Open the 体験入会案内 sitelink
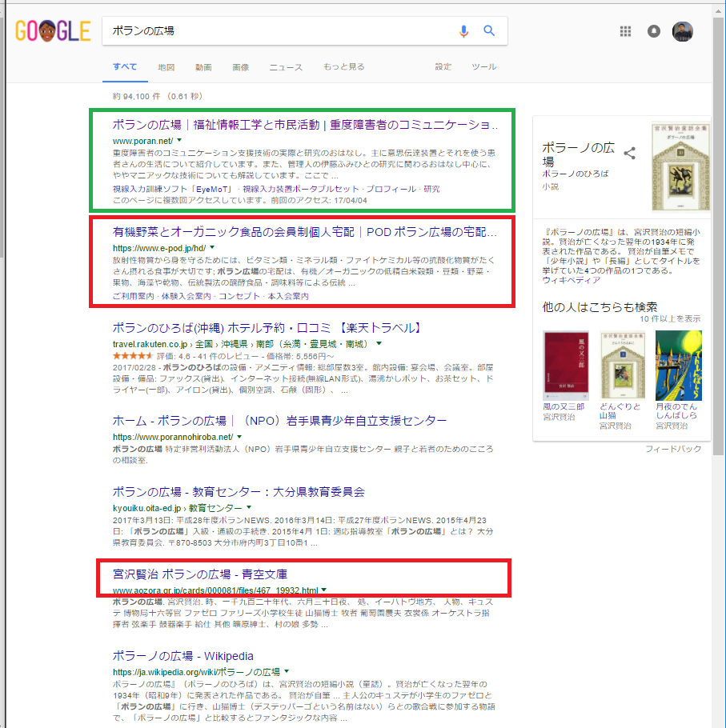The height and width of the screenshot is (728, 726). 187,296
